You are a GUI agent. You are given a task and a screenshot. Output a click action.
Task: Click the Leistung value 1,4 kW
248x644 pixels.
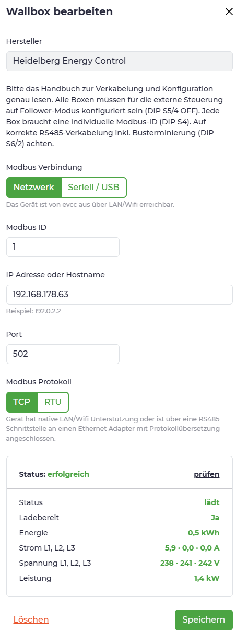point(207,578)
